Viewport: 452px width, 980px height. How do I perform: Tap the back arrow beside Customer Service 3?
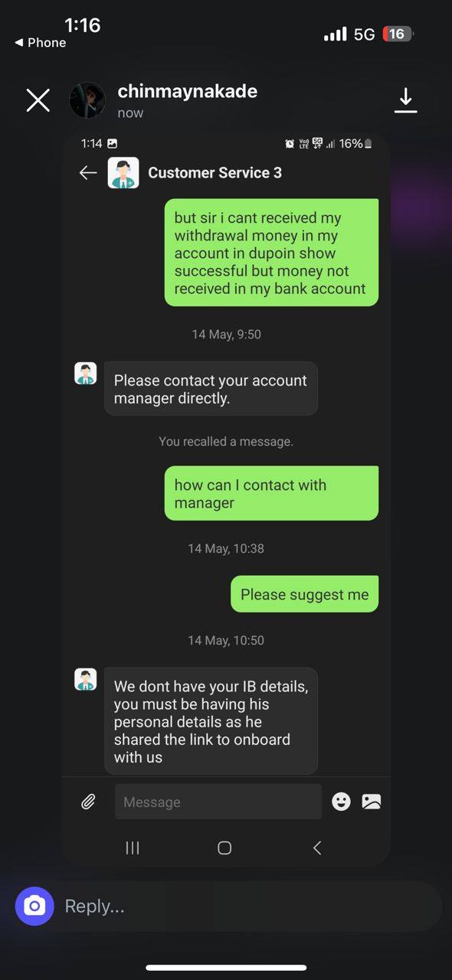point(88,173)
